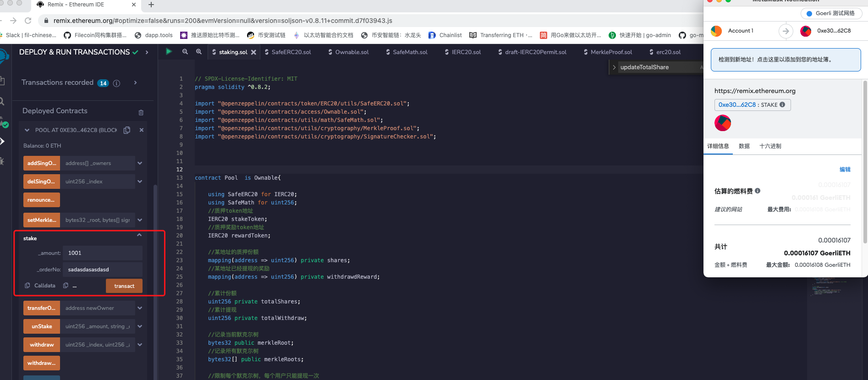
Task: Zoom in editor with magnifier plus icon
Action: pyautogui.click(x=199, y=52)
